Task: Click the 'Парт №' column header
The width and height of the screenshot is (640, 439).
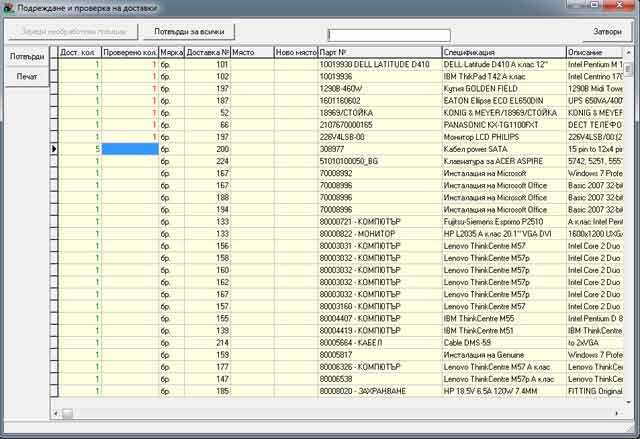Action: coord(378,52)
